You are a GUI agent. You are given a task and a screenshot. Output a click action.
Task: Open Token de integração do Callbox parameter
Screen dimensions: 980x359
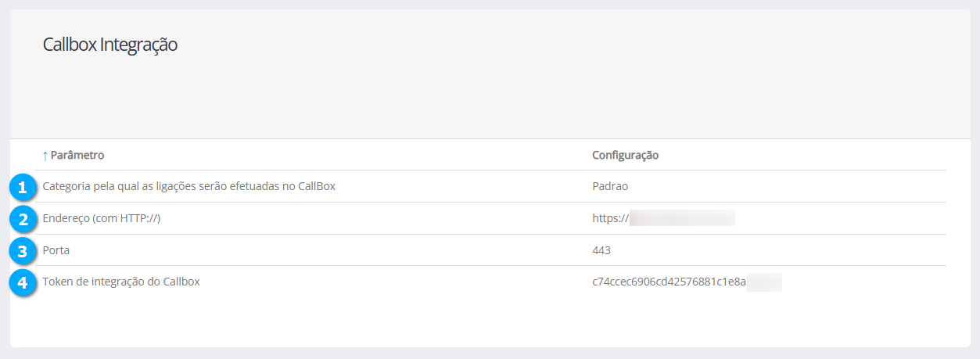(x=121, y=282)
